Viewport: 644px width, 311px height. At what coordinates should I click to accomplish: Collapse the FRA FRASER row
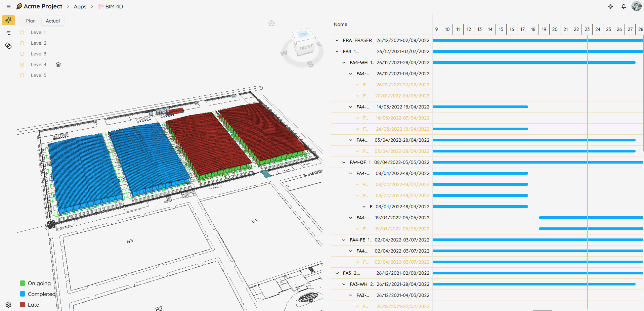click(x=337, y=40)
